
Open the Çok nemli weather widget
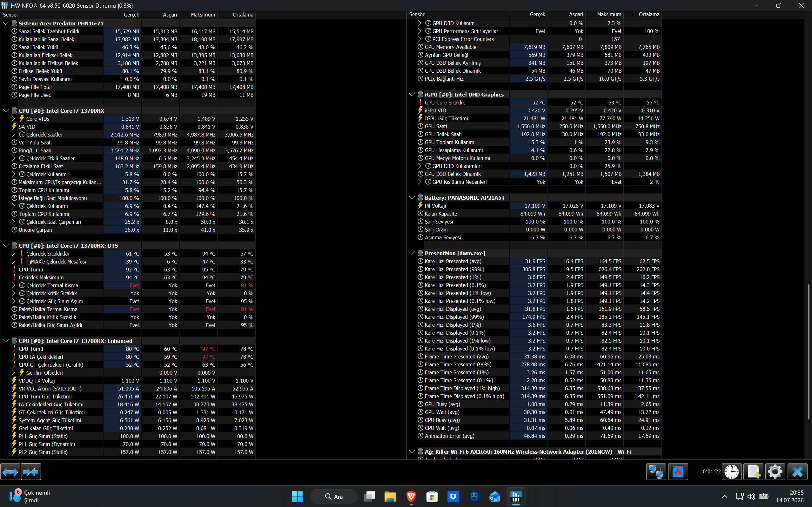coord(30,497)
